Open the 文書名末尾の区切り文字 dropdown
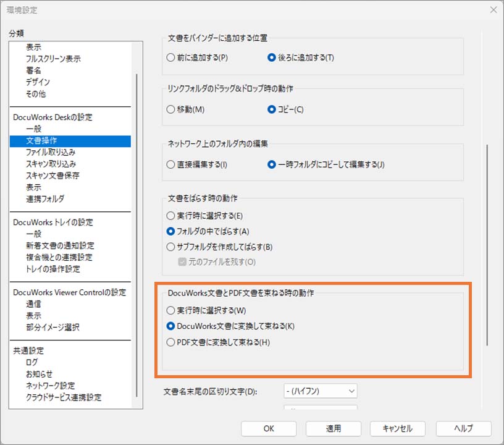The height and width of the screenshot is (445, 504). point(321,391)
